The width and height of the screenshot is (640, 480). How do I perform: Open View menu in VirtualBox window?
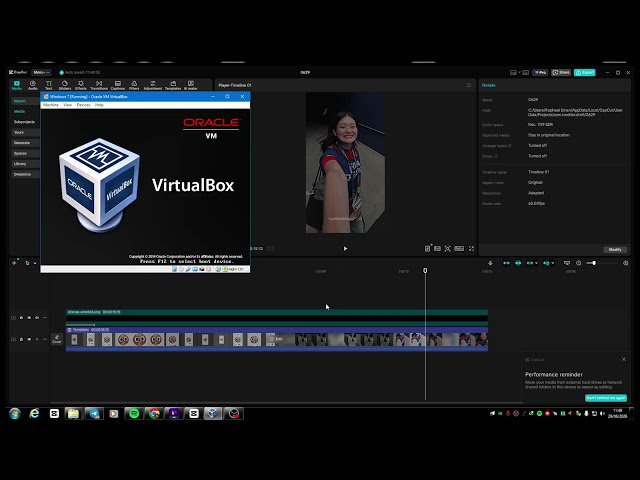click(67, 105)
